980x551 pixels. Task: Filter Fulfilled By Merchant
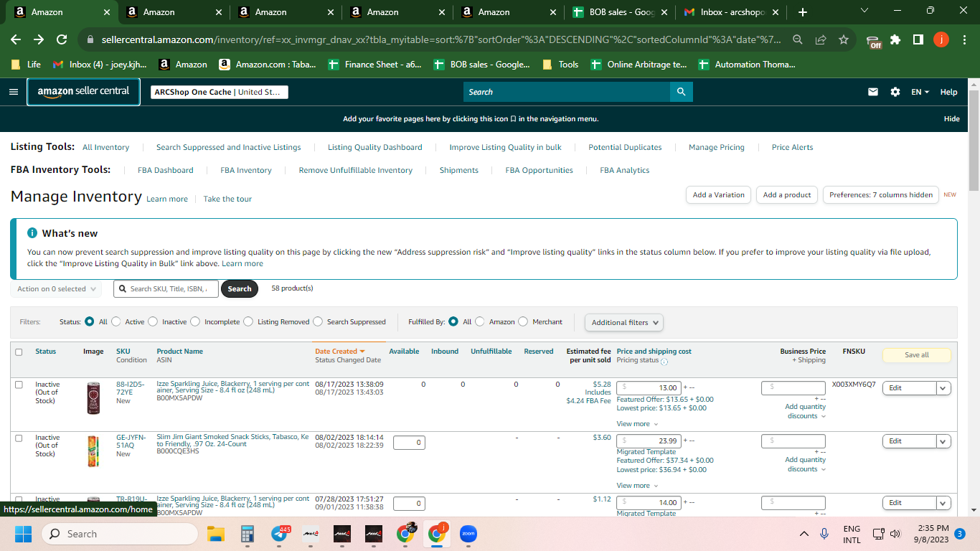click(x=523, y=322)
